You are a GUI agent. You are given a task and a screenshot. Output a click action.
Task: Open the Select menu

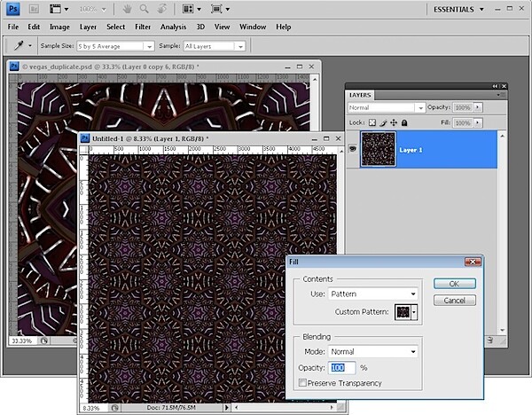point(115,27)
